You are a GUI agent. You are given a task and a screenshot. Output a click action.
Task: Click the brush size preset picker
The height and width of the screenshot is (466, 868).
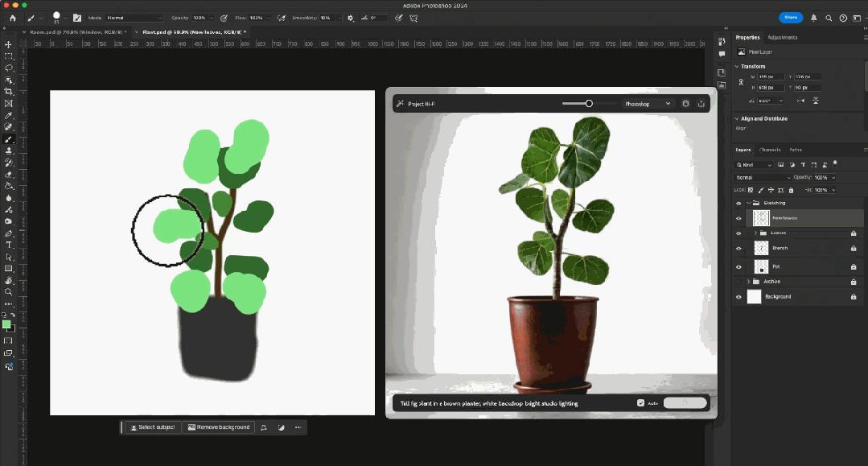click(58, 18)
